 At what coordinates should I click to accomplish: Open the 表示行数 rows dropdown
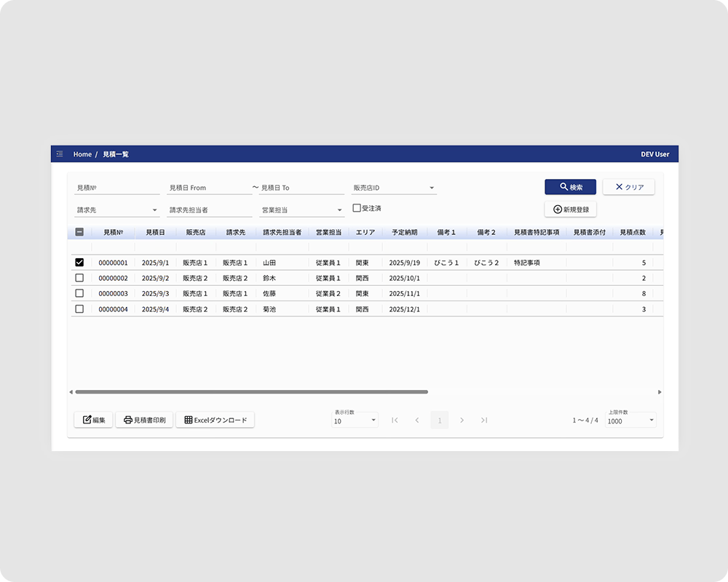click(355, 420)
